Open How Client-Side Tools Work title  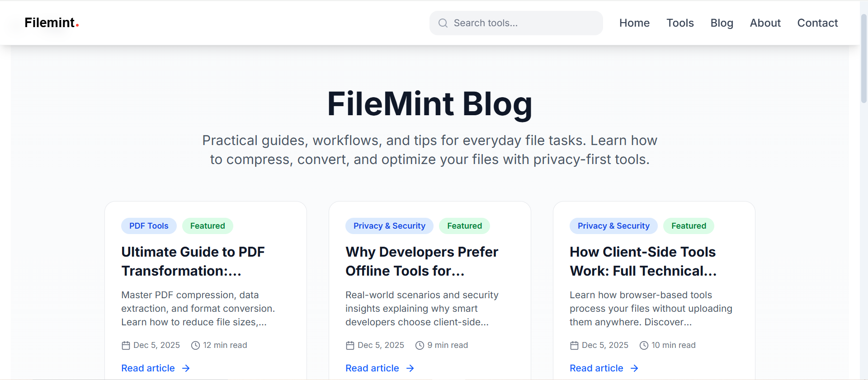pyautogui.click(x=643, y=261)
